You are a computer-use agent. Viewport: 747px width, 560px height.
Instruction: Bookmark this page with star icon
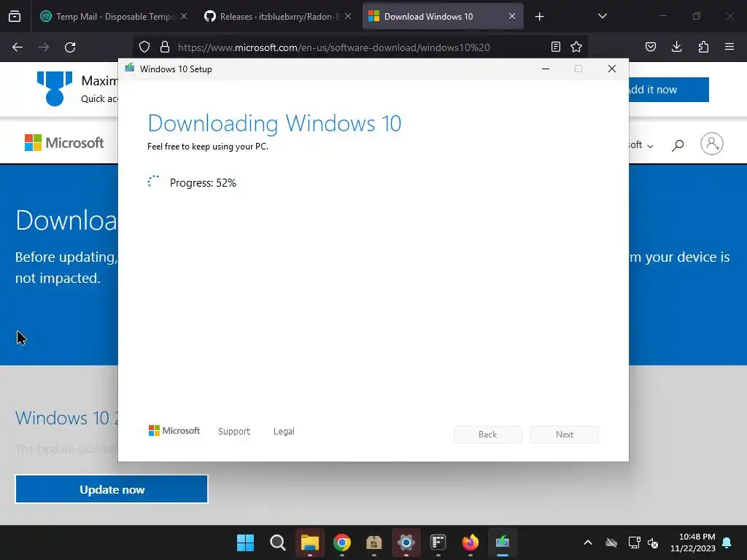point(576,47)
